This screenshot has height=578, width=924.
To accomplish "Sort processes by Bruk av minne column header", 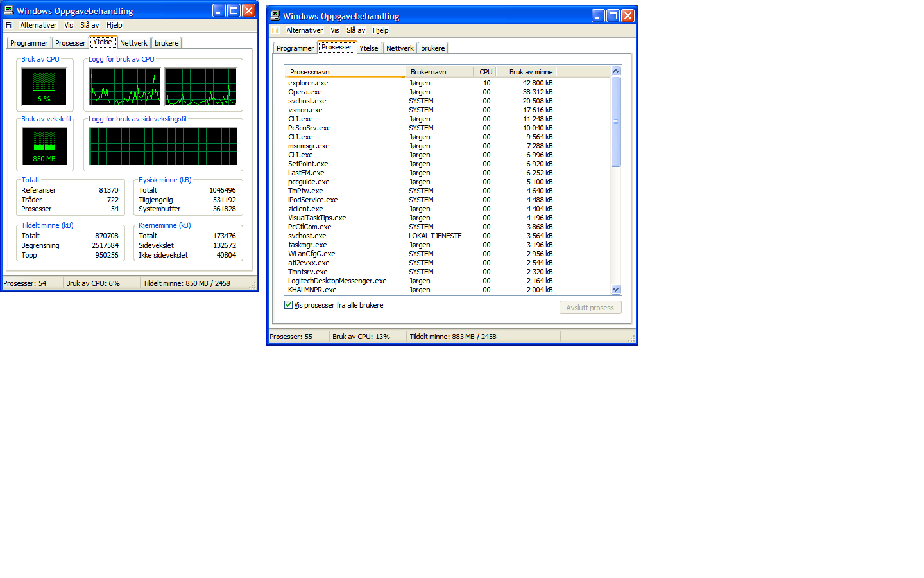I will 526,72.
